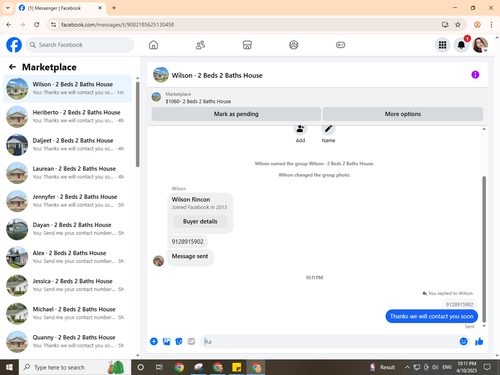Image resolution: width=500 pixels, height=375 pixels.
Task: Click the listing thumbnail beside $1060 listing
Action: [x=156, y=97]
